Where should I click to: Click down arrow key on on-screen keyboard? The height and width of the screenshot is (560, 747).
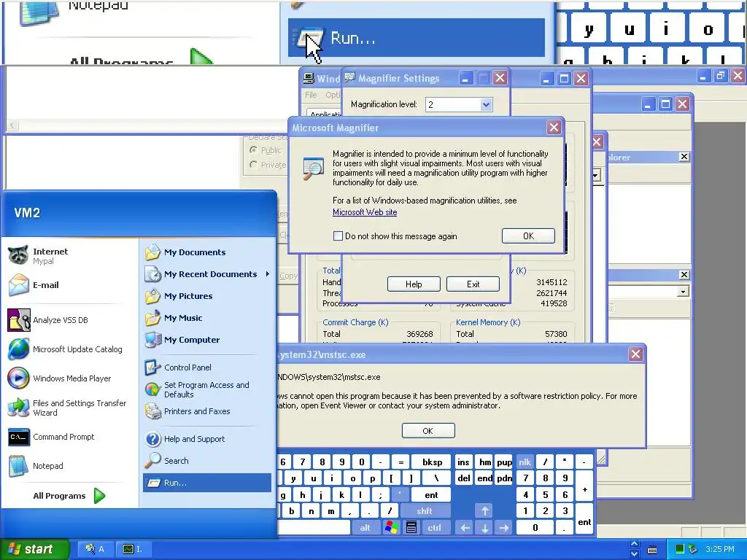(x=485, y=528)
